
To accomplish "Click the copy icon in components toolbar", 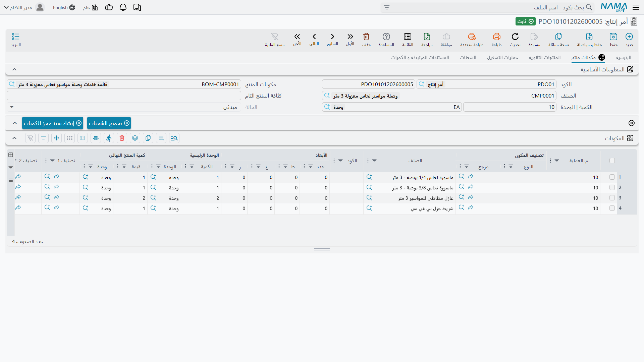I will click(x=148, y=138).
